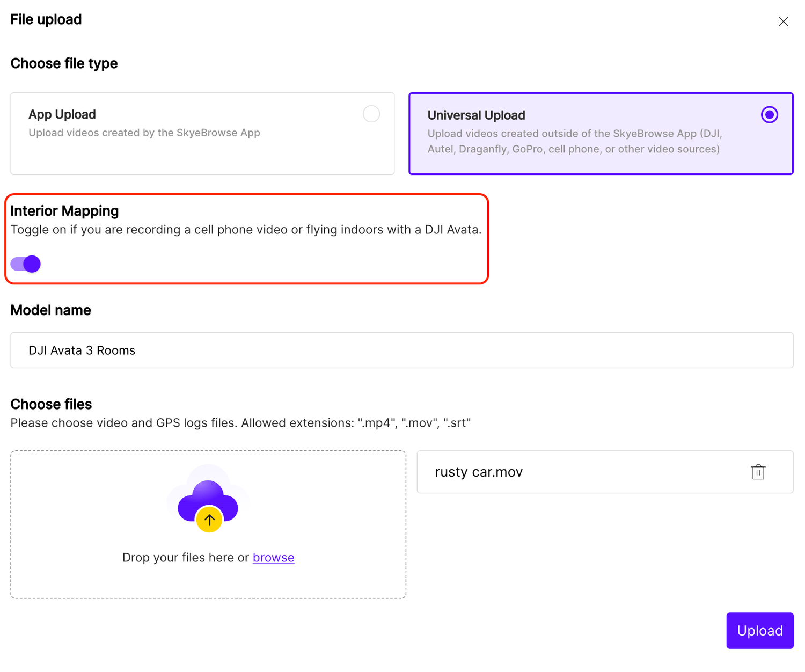Open file picker via browse link
This screenshot has width=805, height=672.
click(x=273, y=558)
